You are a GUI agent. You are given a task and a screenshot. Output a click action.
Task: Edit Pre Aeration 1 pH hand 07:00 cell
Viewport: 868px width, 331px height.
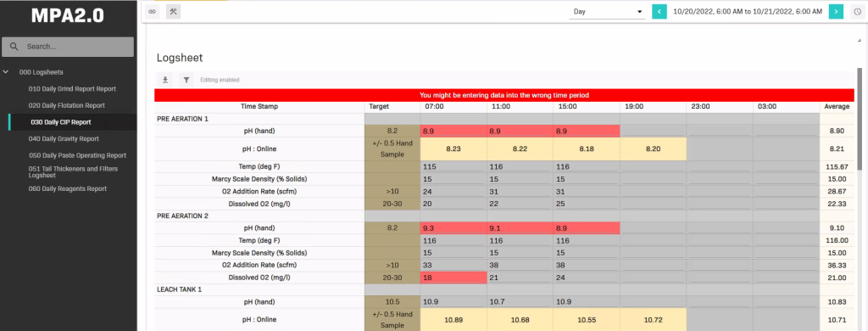(x=453, y=131)
